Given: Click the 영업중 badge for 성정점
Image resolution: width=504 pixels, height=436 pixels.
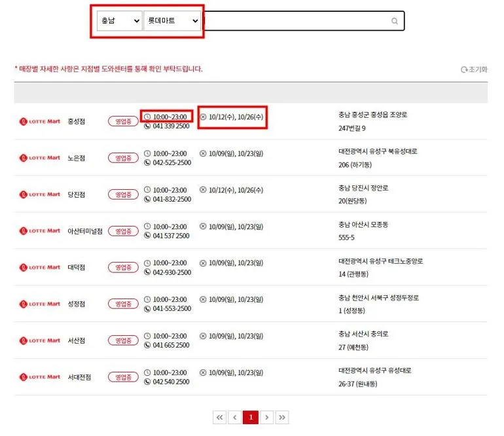Looking at the screenshot, I should pyautogui.click(x=123, y=304).
